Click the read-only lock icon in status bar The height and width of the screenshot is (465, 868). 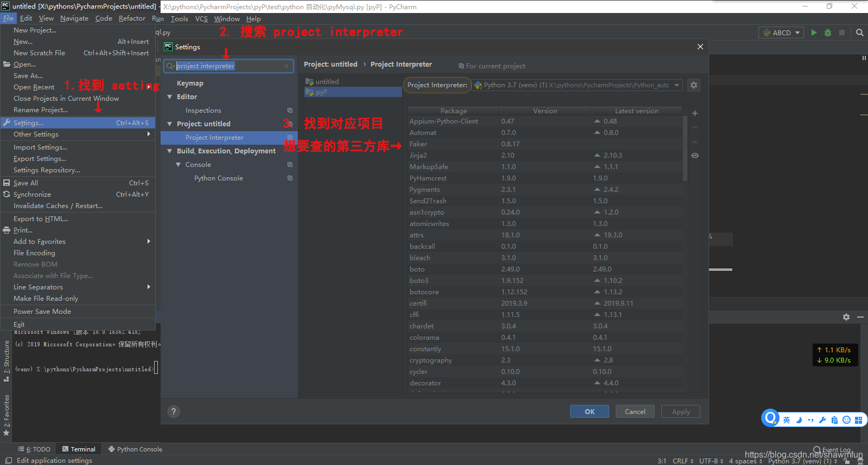point(847,461)
